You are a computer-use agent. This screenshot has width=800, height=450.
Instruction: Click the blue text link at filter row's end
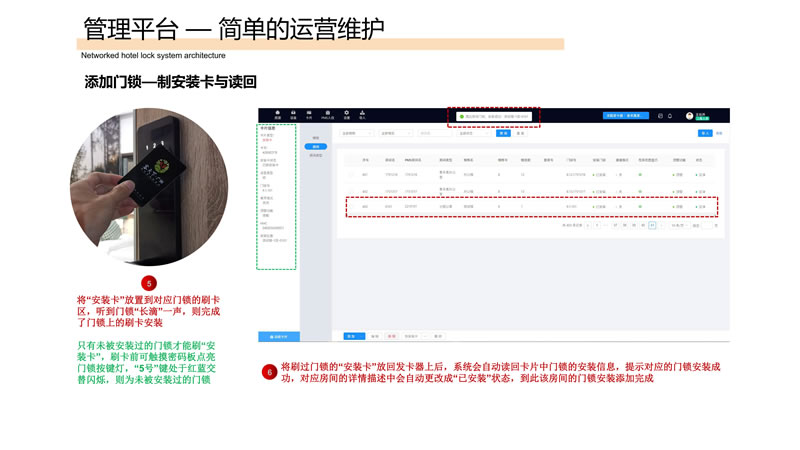[719, 133]
